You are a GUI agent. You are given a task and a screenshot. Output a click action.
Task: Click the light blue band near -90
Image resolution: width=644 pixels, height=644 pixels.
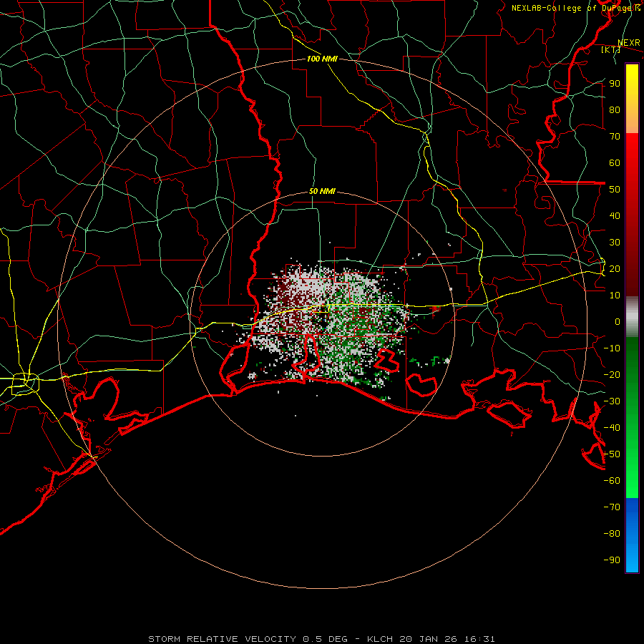(632, 559)
